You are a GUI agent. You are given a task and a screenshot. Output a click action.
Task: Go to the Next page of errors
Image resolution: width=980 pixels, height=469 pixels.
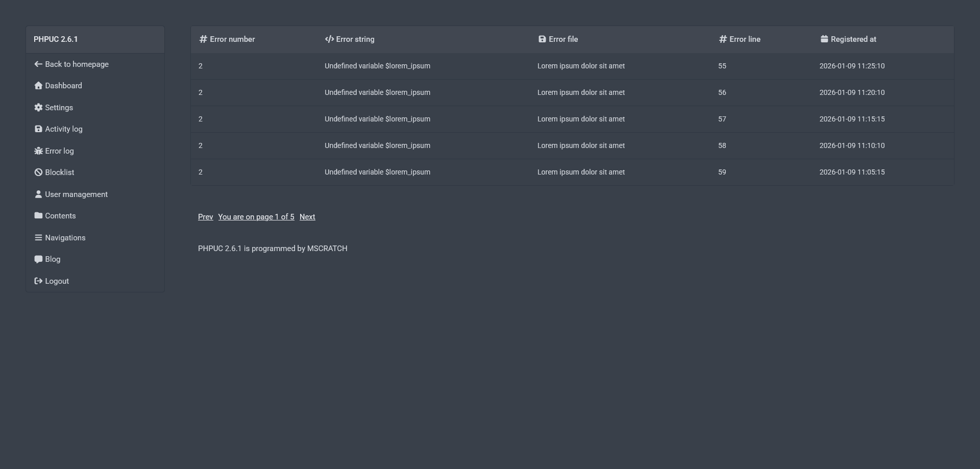coord(307,217)
